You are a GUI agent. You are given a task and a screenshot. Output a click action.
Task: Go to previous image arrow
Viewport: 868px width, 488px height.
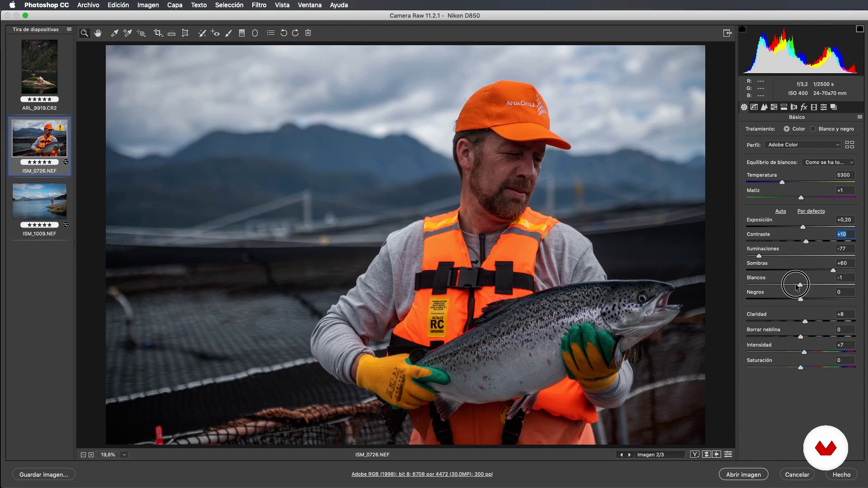(621, 455)
